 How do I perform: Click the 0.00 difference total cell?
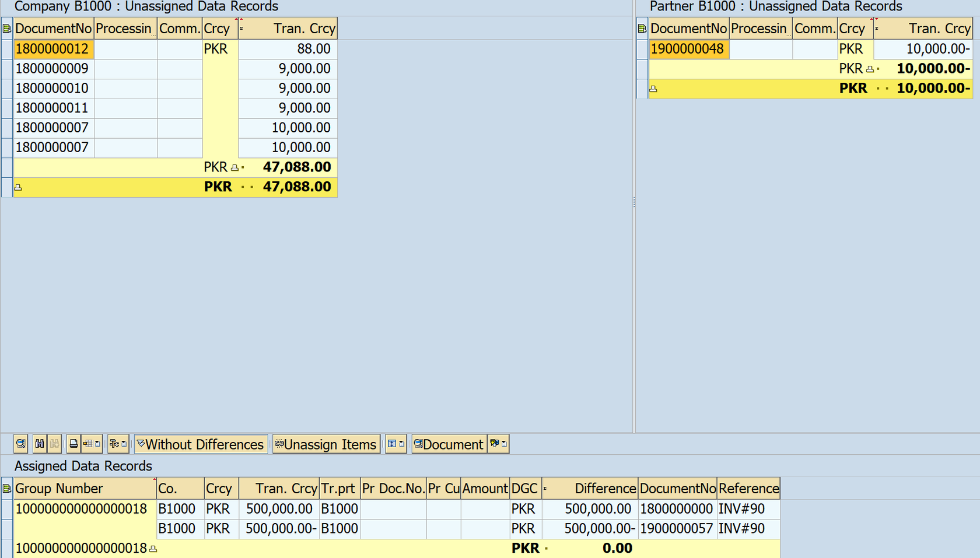(x=590, y=549)
